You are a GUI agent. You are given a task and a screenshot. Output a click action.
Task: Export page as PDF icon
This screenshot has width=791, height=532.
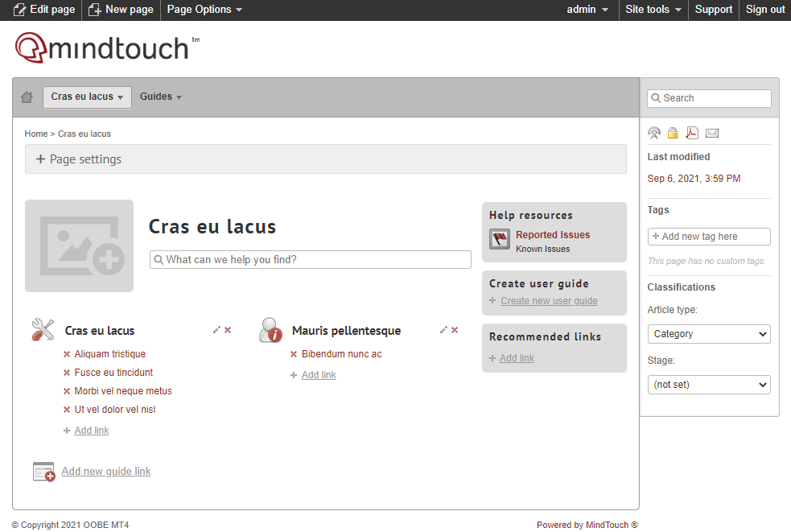692,133
